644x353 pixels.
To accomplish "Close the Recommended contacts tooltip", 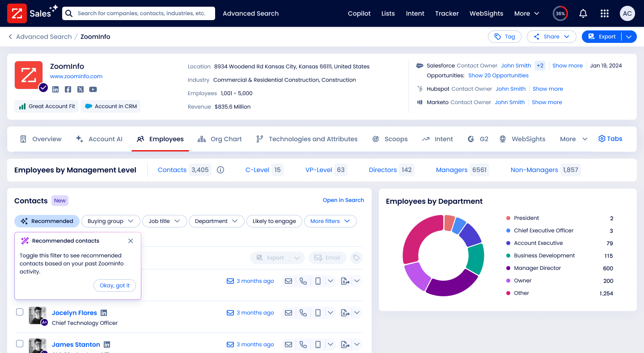I will click(x=131, y=241).
